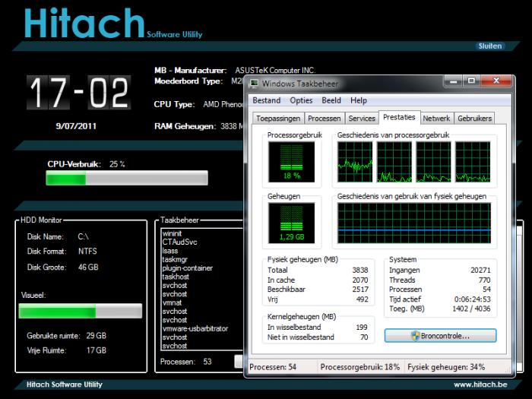This screenshot has height=399, width=532.
Task: Click the Processorgebruik 18 % meter
Action: pyautogui.click(x=291, y=162)
